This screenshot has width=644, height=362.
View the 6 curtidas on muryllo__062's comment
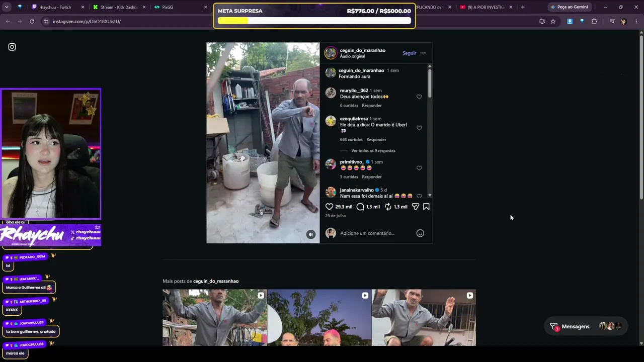[349, 106]
